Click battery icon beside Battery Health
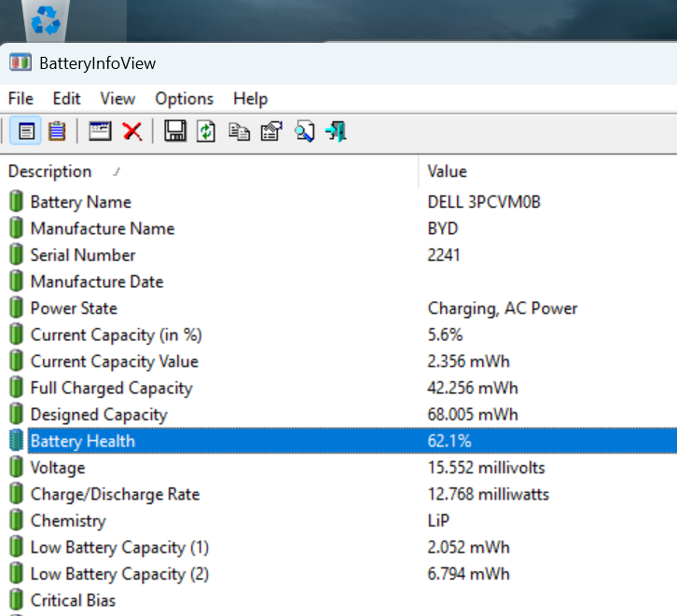This screenshot has height=616, width=677. [x=16, y=441]
